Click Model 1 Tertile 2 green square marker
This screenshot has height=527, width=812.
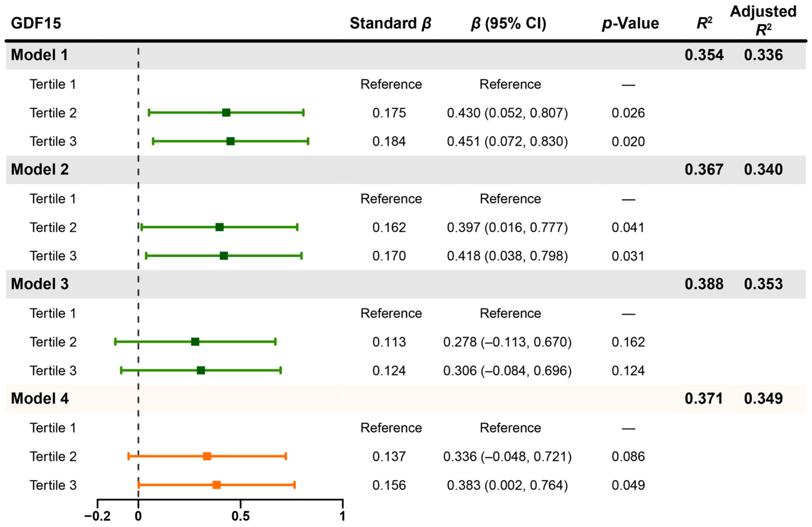(226, 113)
